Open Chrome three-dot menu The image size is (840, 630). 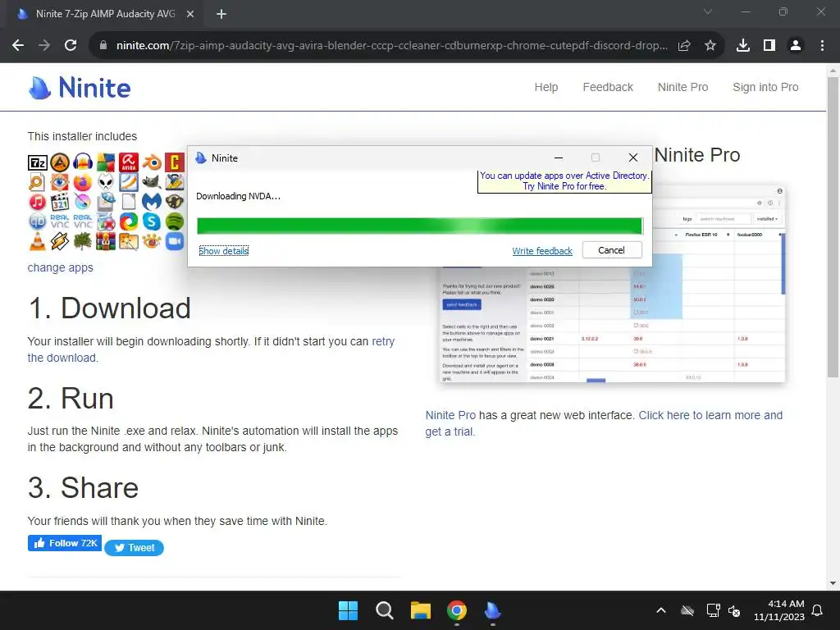coord(822,46)
